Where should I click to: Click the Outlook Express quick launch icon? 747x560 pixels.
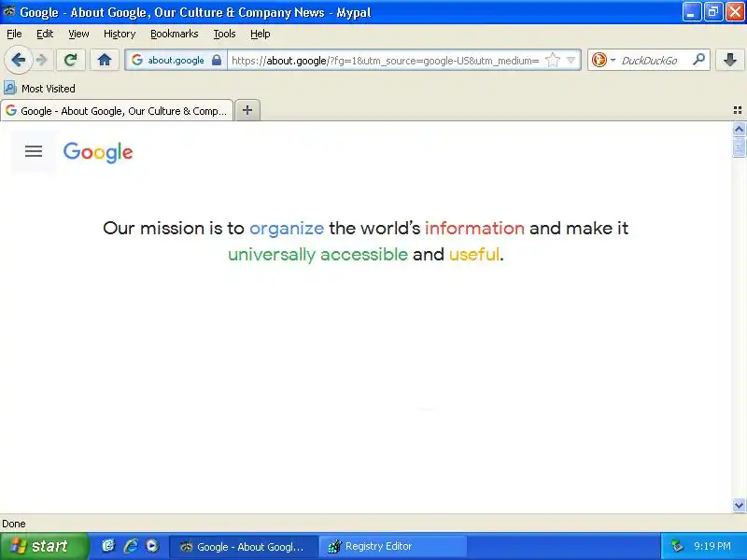(108, 546)
